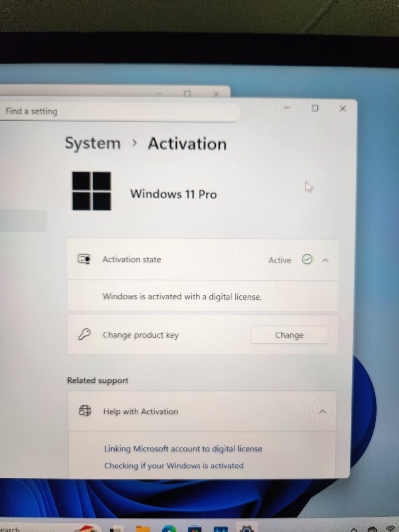
Task: Maximize the window behind Settings
Action: point(187,94)
